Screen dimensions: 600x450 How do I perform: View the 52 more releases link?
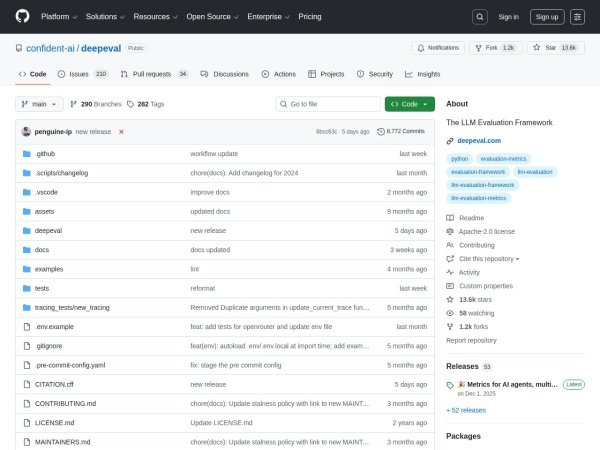(x=466, y=410)
